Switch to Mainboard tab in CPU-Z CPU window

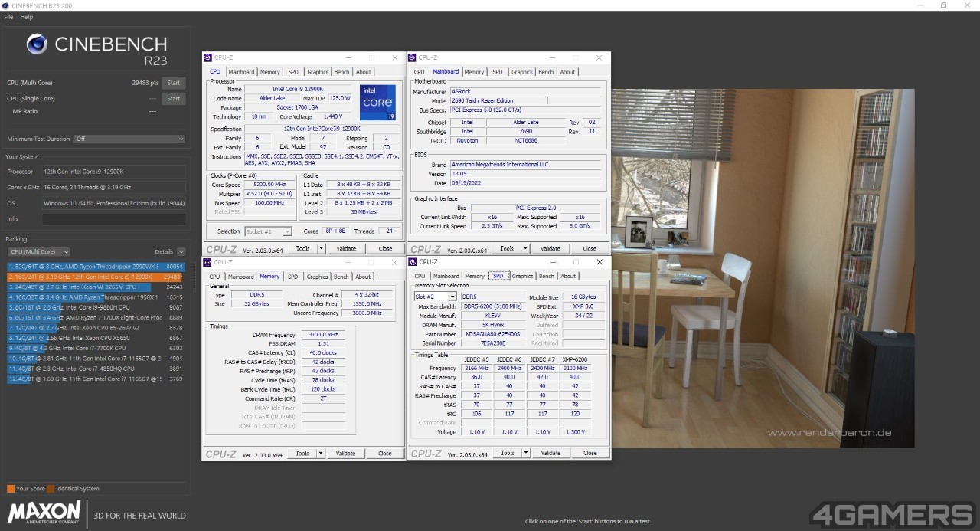pos(241,72)
